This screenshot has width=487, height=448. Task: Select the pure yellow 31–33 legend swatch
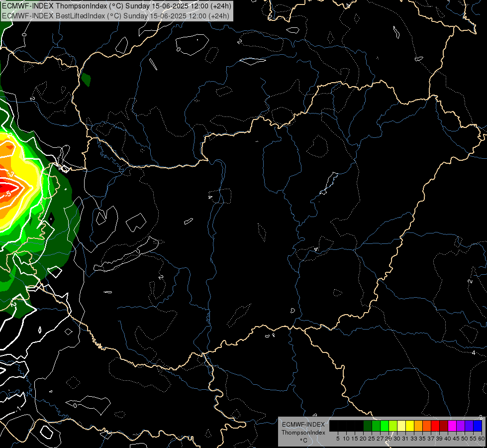410,426
